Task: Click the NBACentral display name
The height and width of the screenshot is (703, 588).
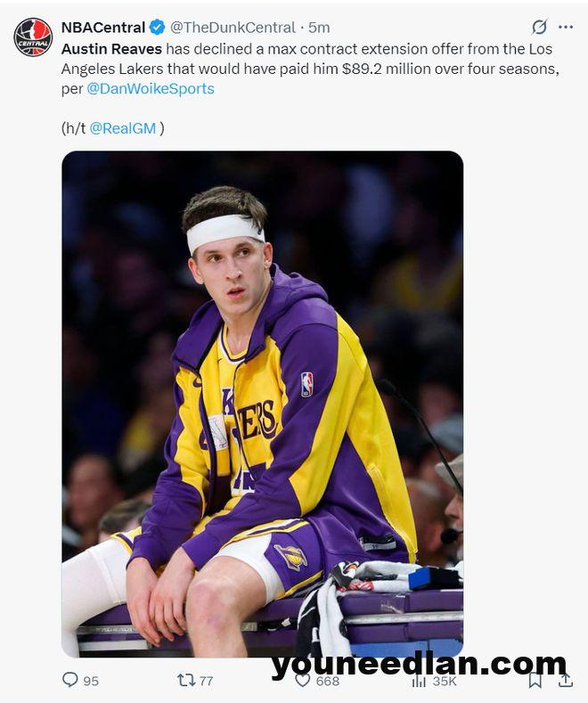Action: [x=103, y=28]
